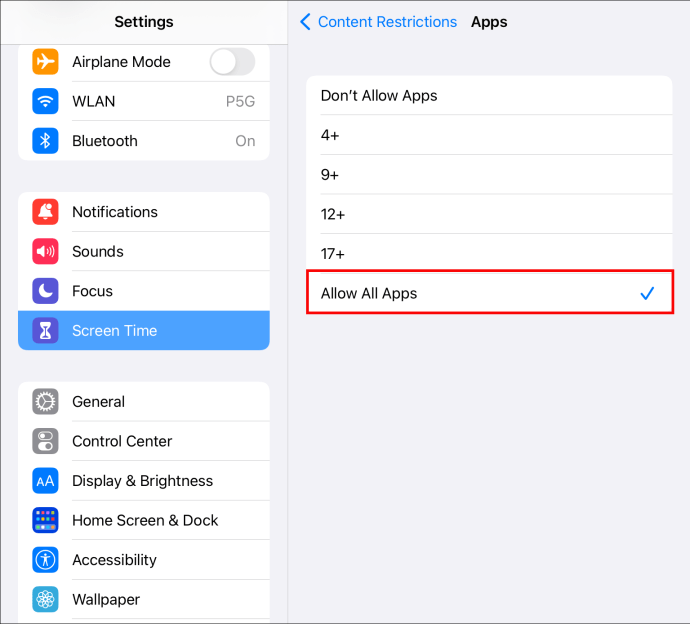Select the Allow All Apps option

click(x=488, y=294)
